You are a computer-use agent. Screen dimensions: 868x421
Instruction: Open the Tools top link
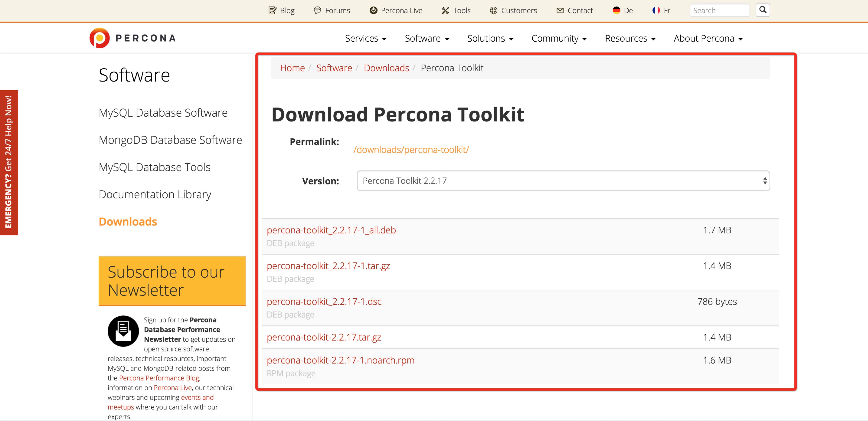tap(462, 10)
